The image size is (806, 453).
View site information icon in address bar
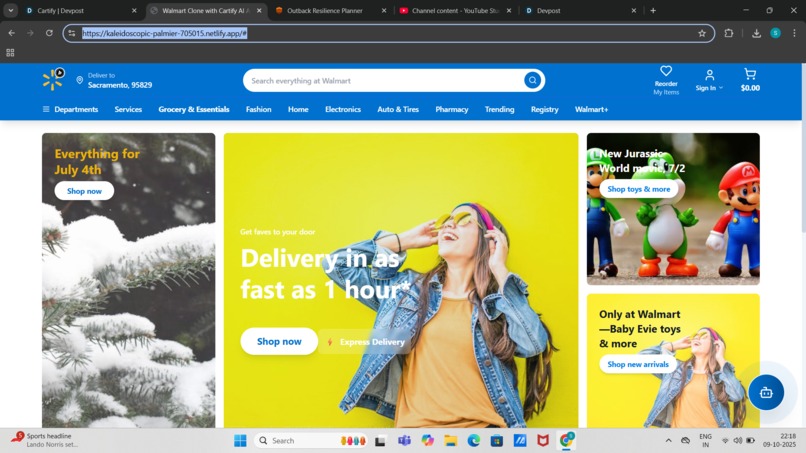coord(72,33)
